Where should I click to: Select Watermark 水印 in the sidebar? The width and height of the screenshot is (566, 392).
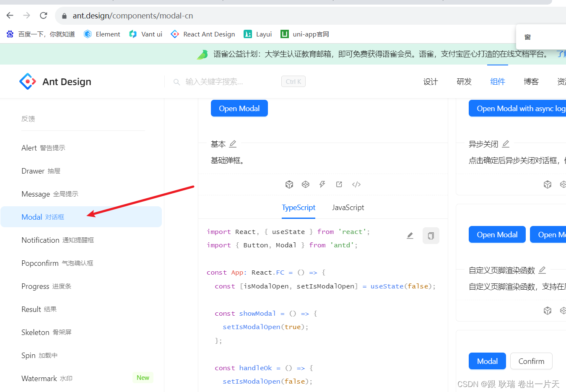tap(81, 378)
